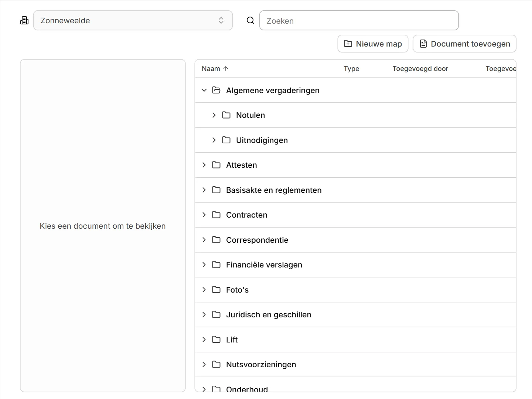Click the magnifying glass search icon
The width and height of the screenshot is (532, 399).
pos(250,20)
